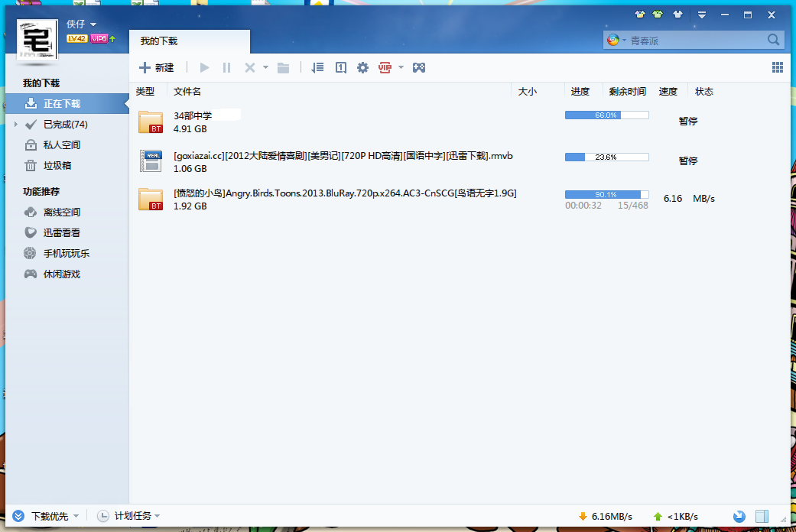Click the status bar upload speed indicator
This screenshot has height=532, width=796.
pyautogui.click(x=676, y=516)
